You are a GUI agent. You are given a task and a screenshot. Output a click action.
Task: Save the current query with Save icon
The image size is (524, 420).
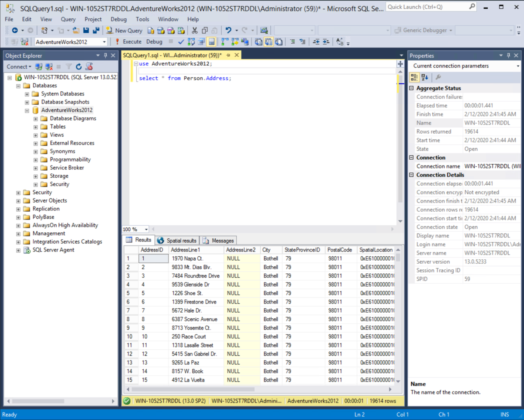pos(86,31)
